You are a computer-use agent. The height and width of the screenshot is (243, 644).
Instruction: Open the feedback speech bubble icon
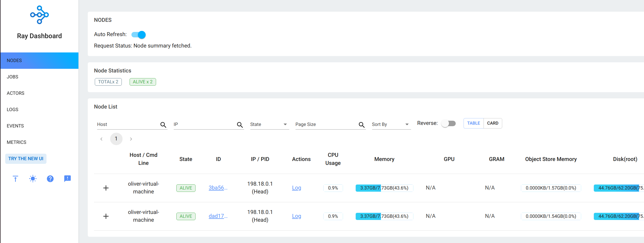coord(68,179)
